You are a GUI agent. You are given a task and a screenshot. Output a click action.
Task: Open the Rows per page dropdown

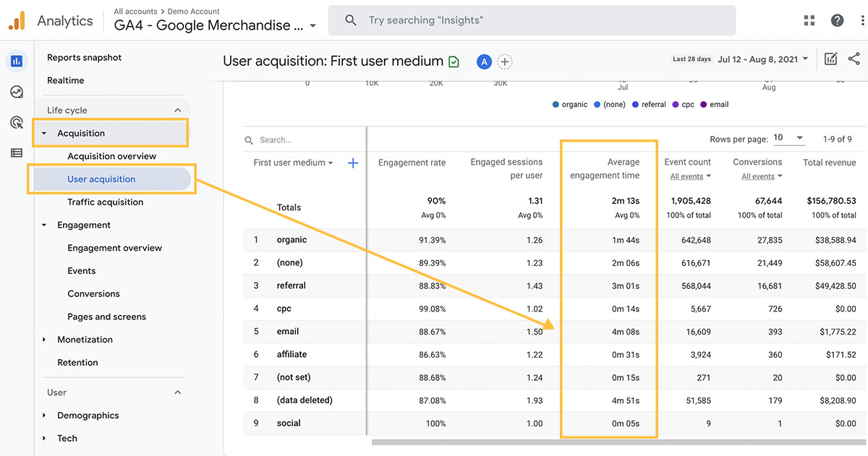click(x=788, y=138)
